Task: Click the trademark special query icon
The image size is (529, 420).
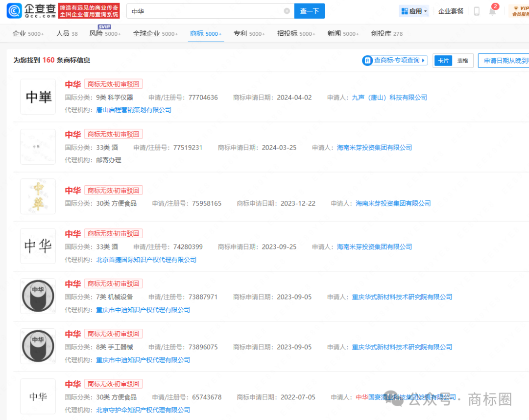Action: [x=367, y=60]
